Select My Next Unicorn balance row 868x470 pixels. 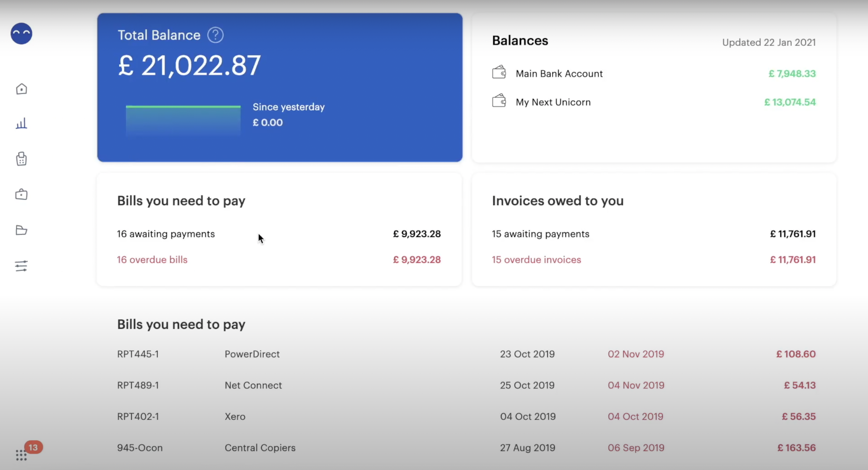[553, 102]
